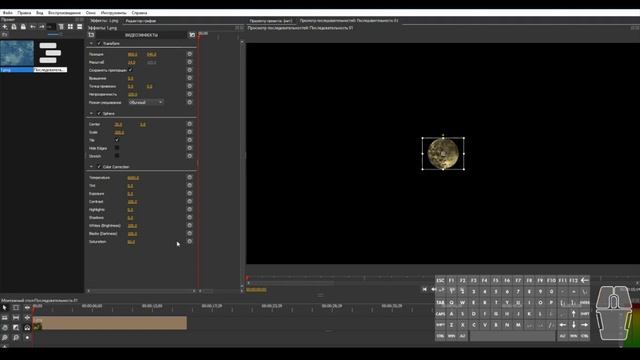Viewport: 640px width, 360px height.
Task: Enable keyframing for Contrast
Action: tap(189, 202)
